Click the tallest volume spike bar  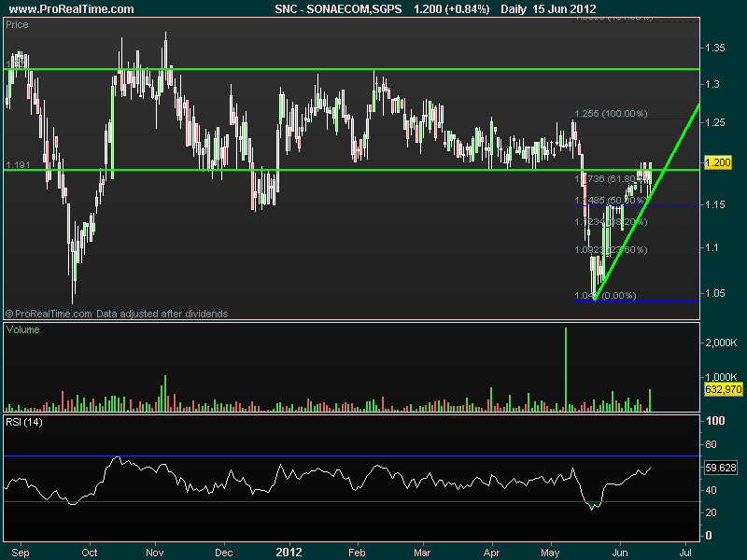(566, 370)
